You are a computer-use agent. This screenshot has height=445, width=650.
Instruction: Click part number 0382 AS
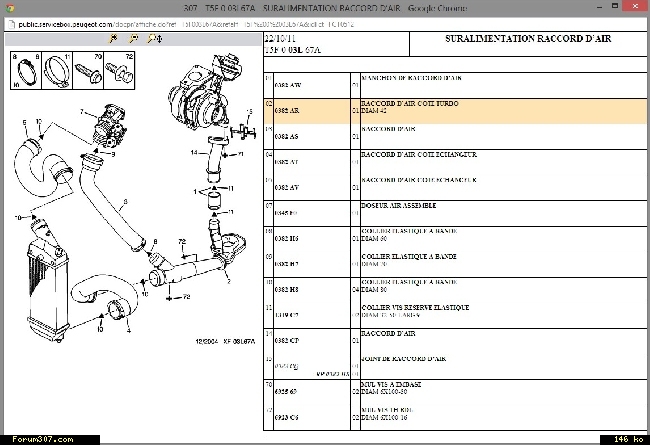pos(286,136)
